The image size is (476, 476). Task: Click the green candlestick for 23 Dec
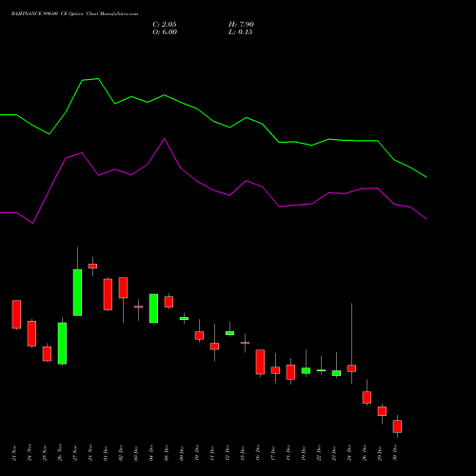pyautogui.click(x=336, y=373)
